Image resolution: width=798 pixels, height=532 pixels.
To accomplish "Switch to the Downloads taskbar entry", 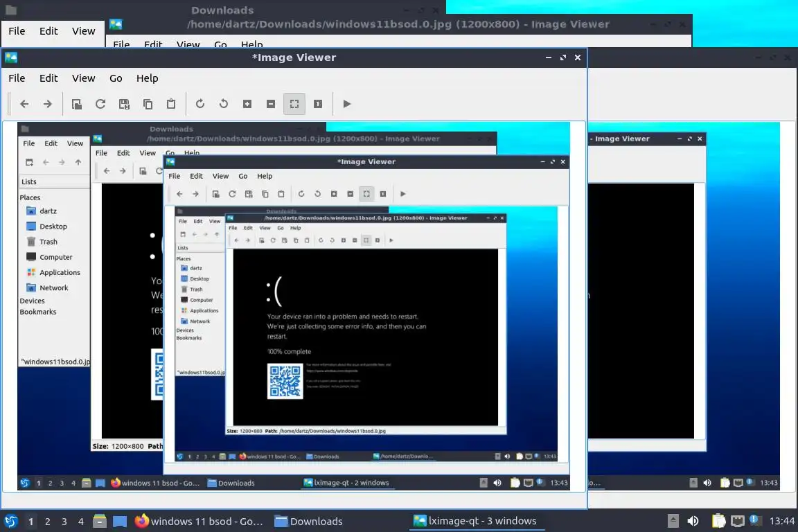I will coord(308,522).
